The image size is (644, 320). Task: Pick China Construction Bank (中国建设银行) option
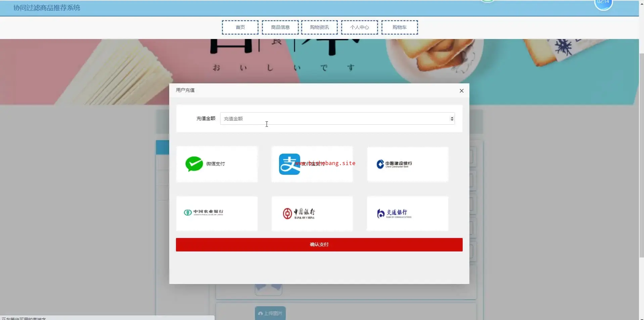tap(408, 164)
